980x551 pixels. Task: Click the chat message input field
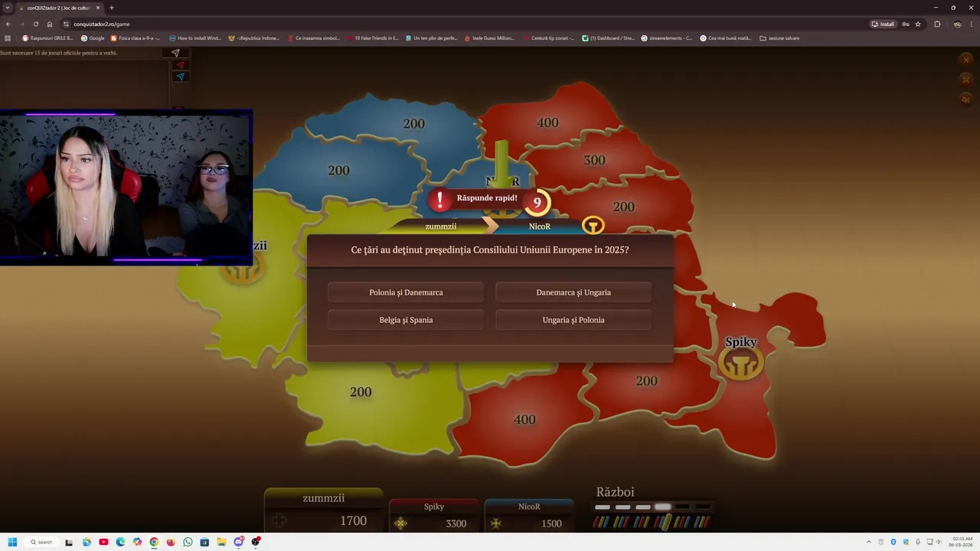80,53
